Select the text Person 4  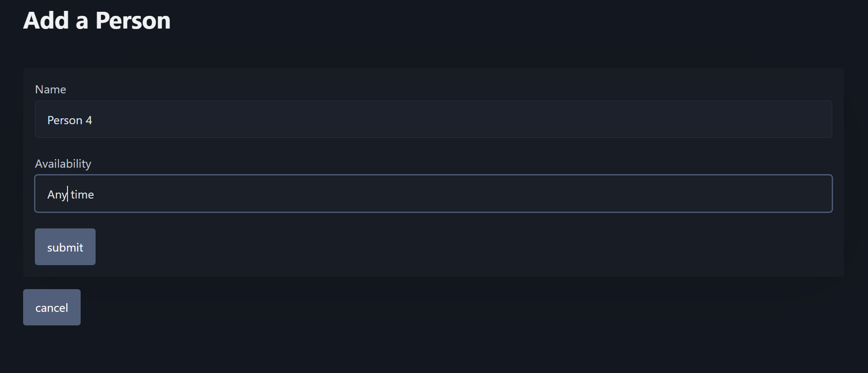(x=69, y=120)
